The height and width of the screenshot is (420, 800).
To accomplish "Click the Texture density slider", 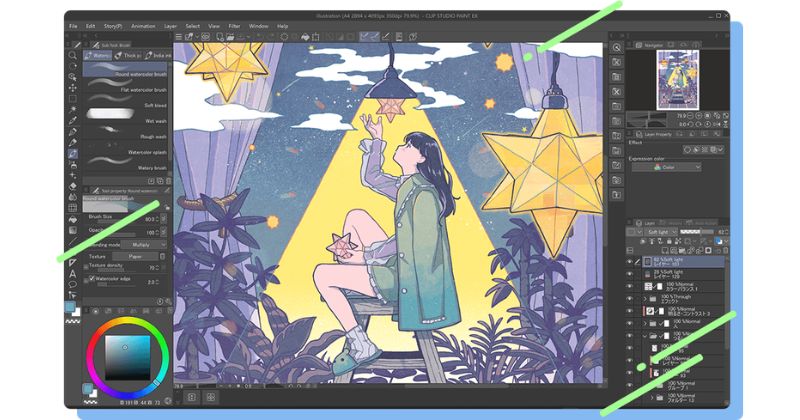I will coord(116,270).
